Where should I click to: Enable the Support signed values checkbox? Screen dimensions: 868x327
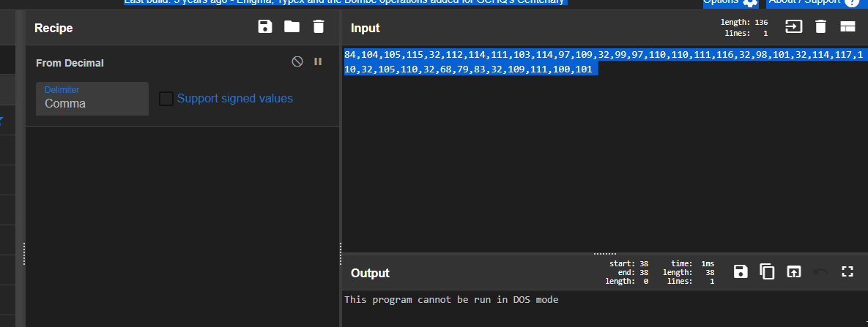166,99
